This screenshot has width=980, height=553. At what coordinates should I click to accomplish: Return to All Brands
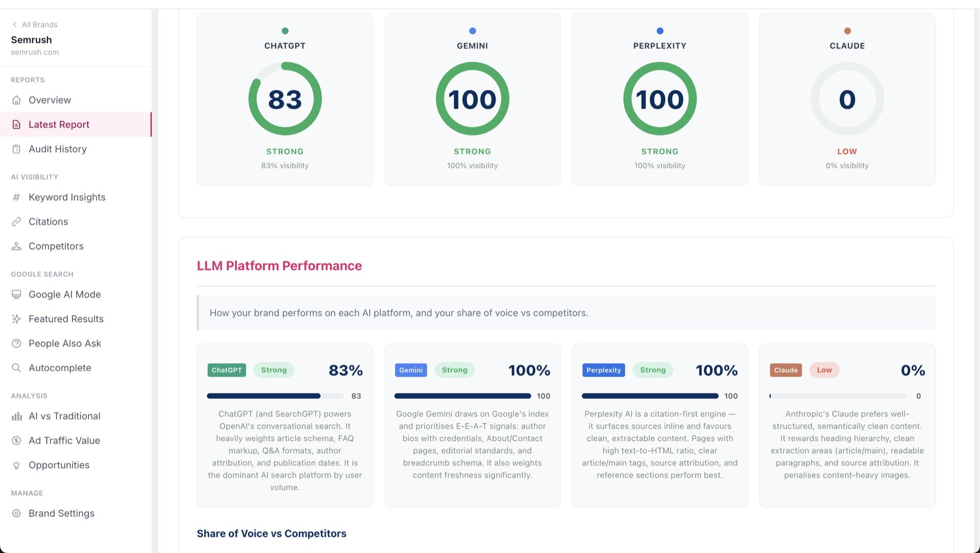pos(35,24)
